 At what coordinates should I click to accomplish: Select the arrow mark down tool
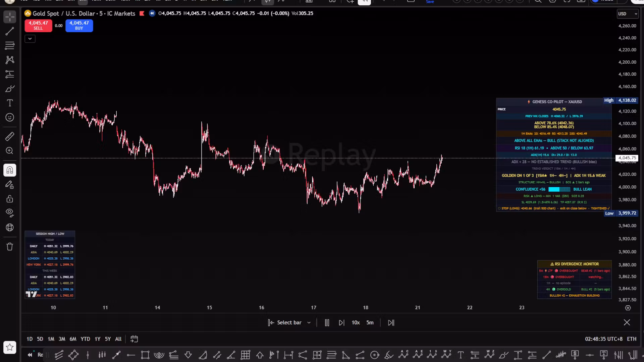[x=188, y=355]
